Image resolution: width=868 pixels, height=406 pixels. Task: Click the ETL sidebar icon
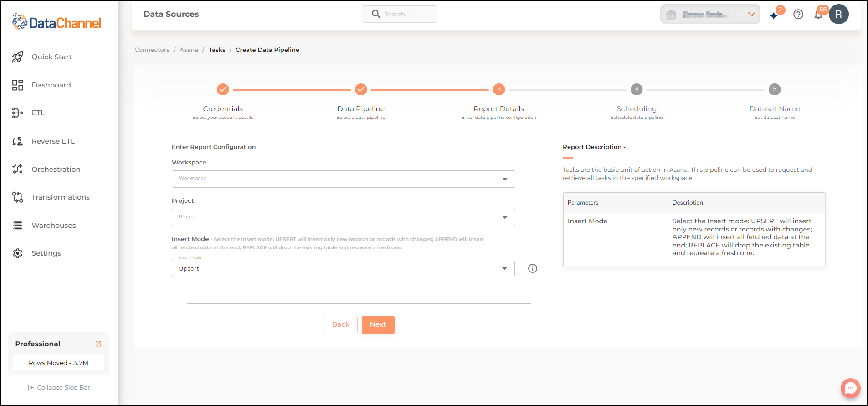[18, 113]
